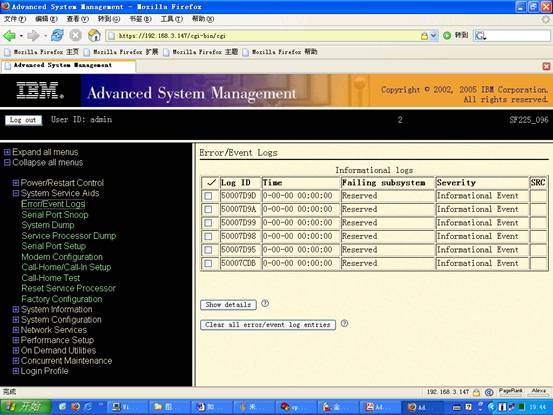Screen dimensions: 553x415
Task: Close the Advanced System Management tab
Action: point(546,66)
